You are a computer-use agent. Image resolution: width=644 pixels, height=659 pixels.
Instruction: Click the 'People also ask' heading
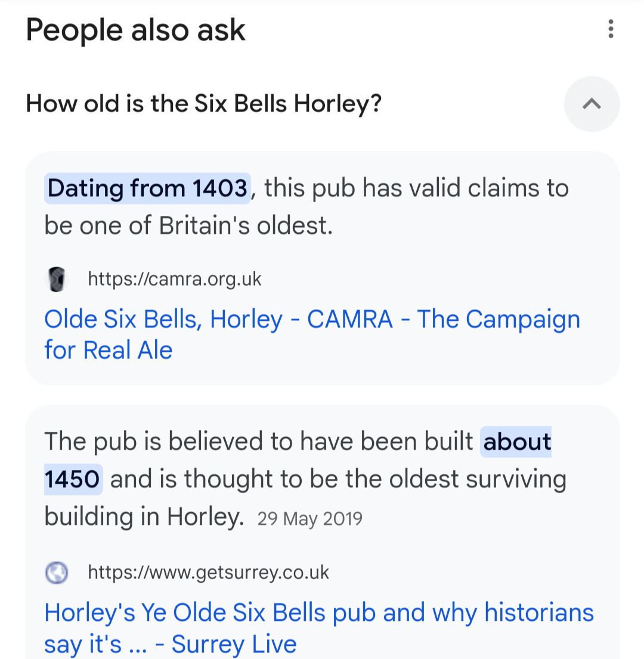coord(135,30)
